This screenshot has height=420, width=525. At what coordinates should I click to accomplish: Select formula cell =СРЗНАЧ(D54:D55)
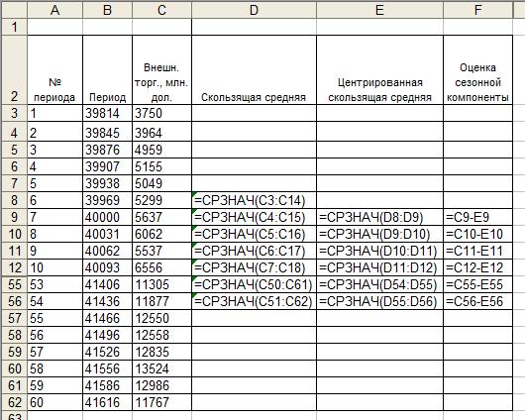click(x=379, y=284)
